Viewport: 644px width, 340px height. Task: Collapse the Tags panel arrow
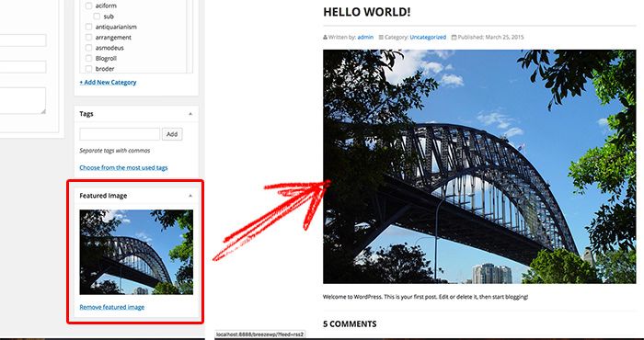click(190, 114)
